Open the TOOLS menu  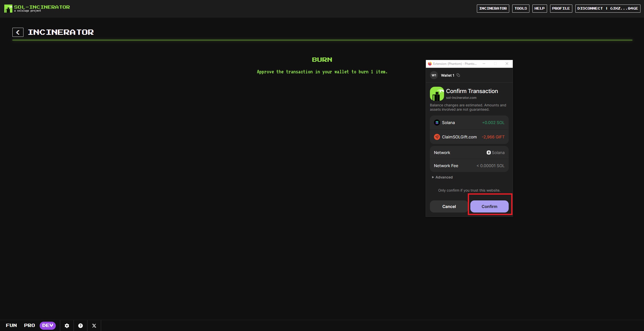tap(521, 8)
